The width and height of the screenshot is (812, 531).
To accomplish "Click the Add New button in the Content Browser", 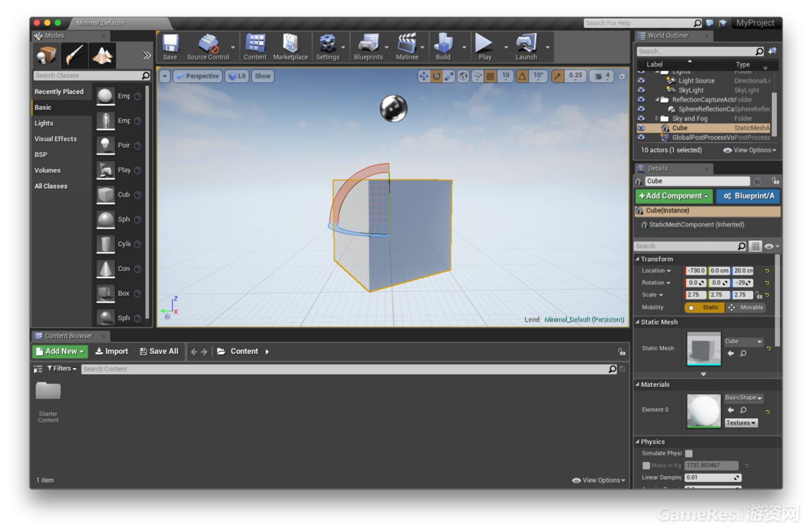I will [x=60, y=351].
